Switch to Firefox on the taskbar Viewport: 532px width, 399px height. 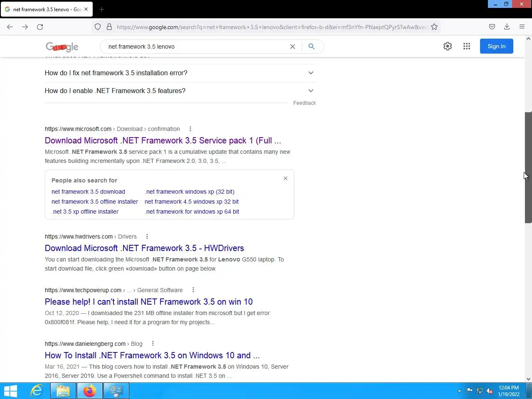pos(89,391)
